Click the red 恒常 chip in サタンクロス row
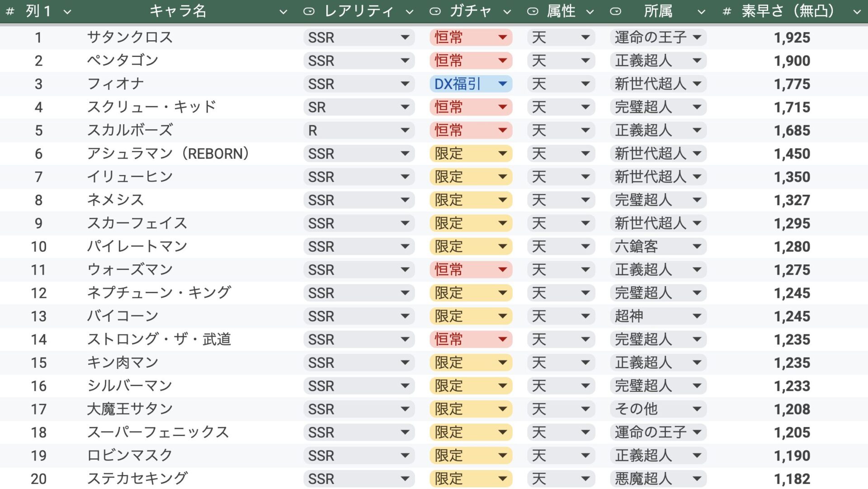The image size is (868, 489). 470,38
